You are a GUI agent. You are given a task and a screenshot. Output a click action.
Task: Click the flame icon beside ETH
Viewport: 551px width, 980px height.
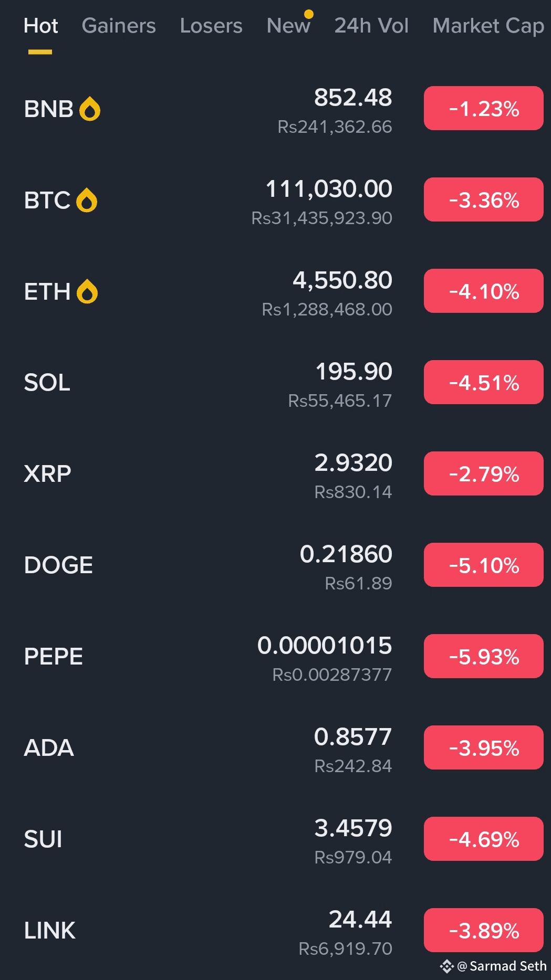(87, 292)
